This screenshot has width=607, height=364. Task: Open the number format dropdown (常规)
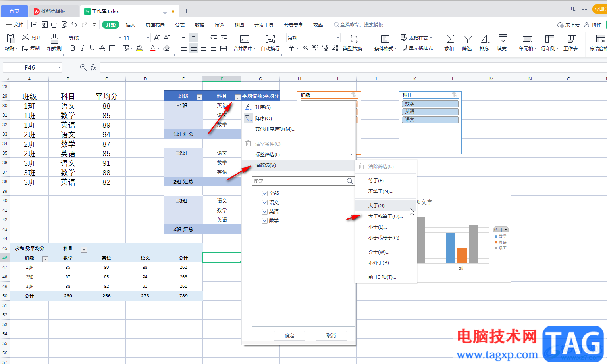(x=338, y=38)
